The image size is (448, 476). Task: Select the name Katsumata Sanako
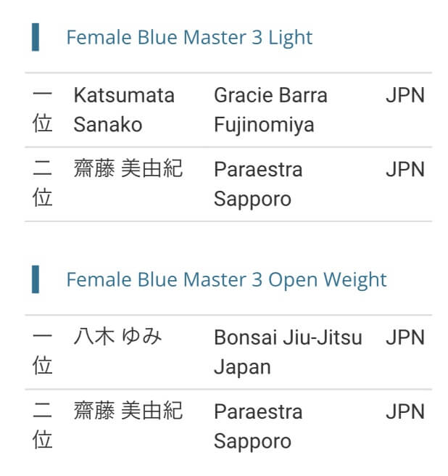[124, 110]
